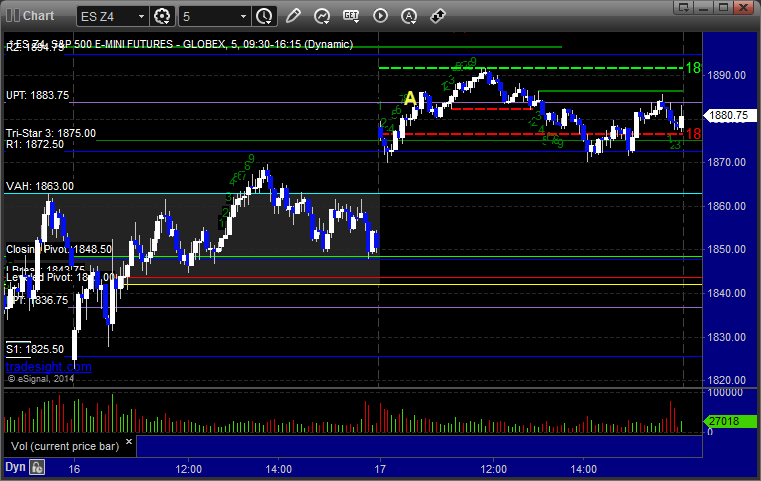
Task: Select the Closing Pivot 1848.50 label
Action: click(x=59, y=249)
